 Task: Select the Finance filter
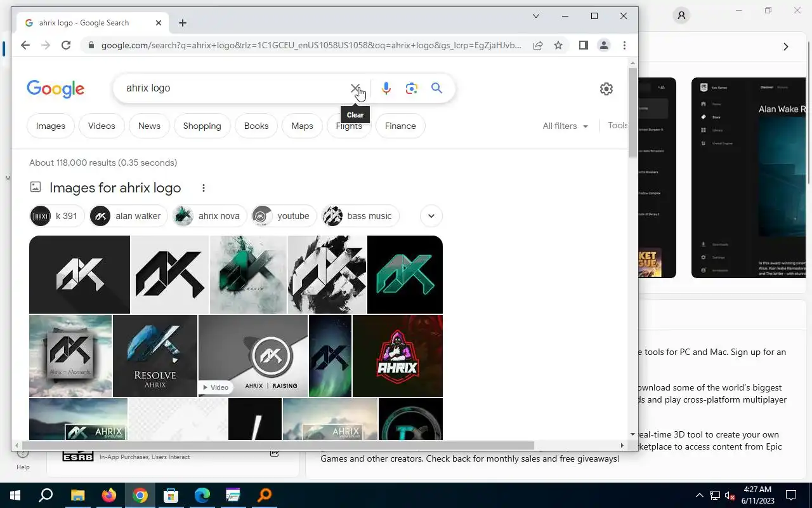click(x=400, y=126)
